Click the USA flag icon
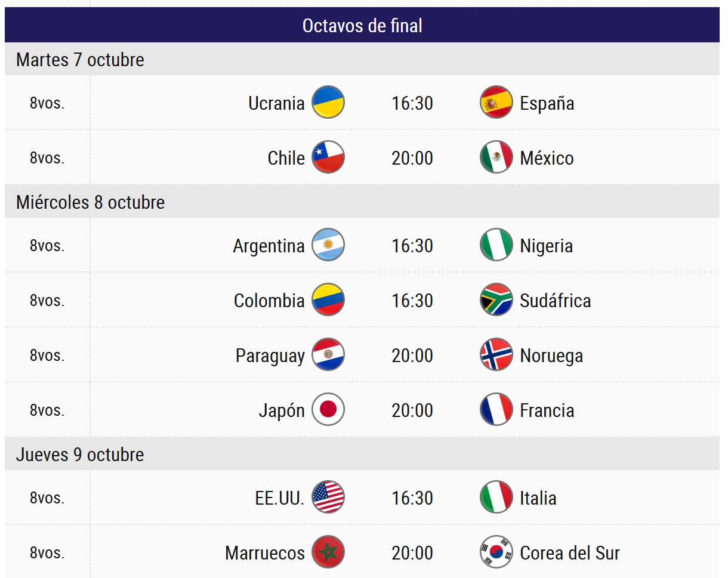Viewport: 728px width, 578px height. point(328,497)
